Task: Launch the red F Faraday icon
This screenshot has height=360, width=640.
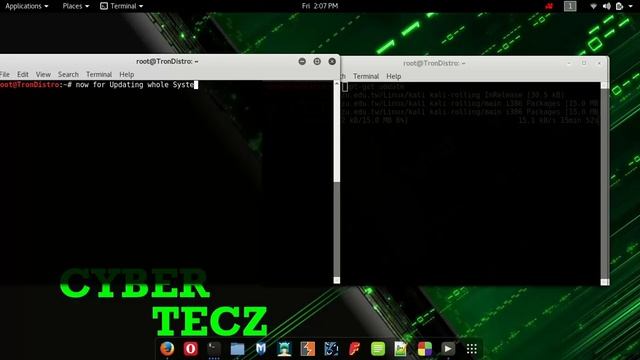Action: tap(354, 349)
